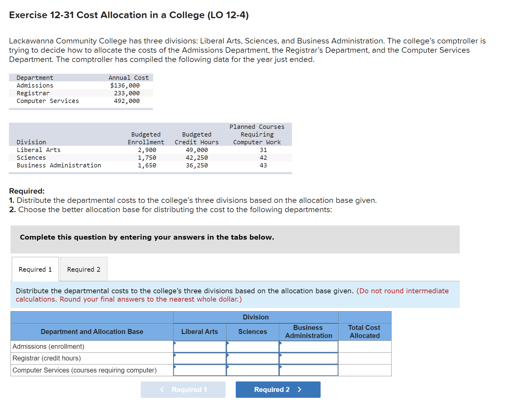Select Registrar Sciences input cell
519x420 pixels.
[253, 358]
